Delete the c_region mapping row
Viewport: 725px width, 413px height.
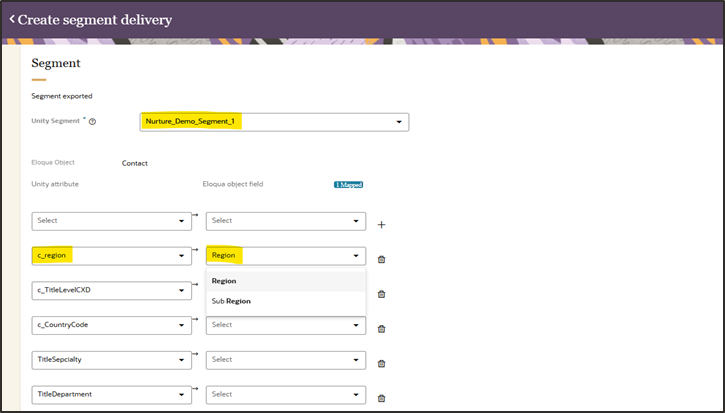pos(381,259)
